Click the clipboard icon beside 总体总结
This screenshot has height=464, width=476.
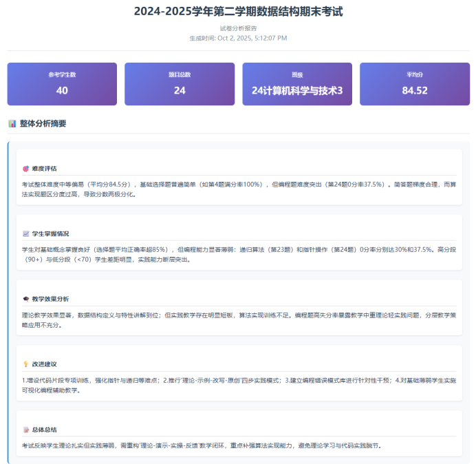point(26,429)
